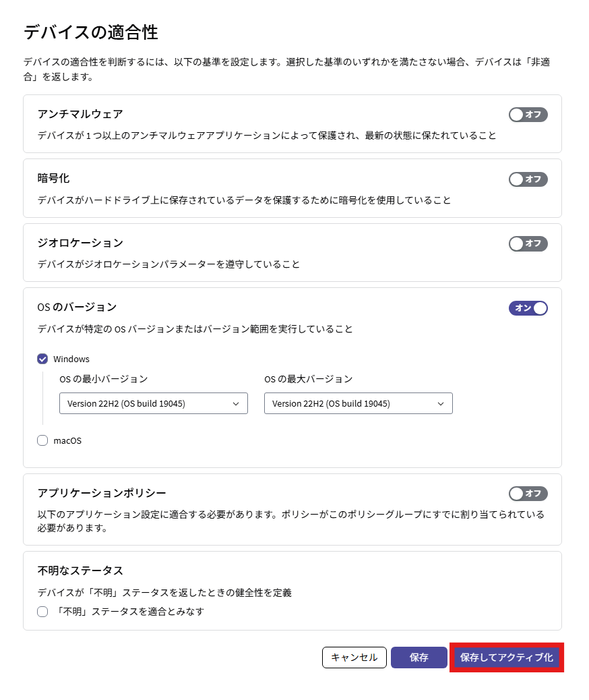Turn on the アプリケーションポリシー toggle
This screenshot has height=700, width=589.
(x=528, y=494)
